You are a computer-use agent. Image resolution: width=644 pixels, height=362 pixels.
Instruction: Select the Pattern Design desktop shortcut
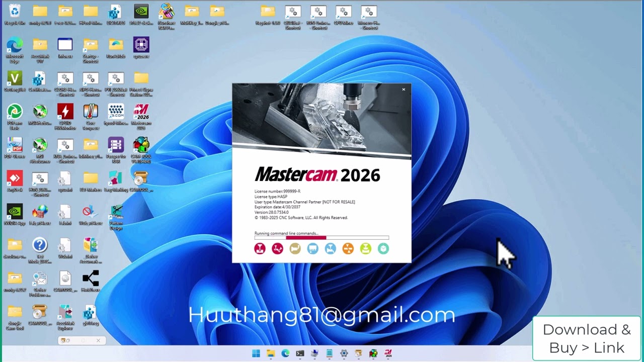click(116, 217)
